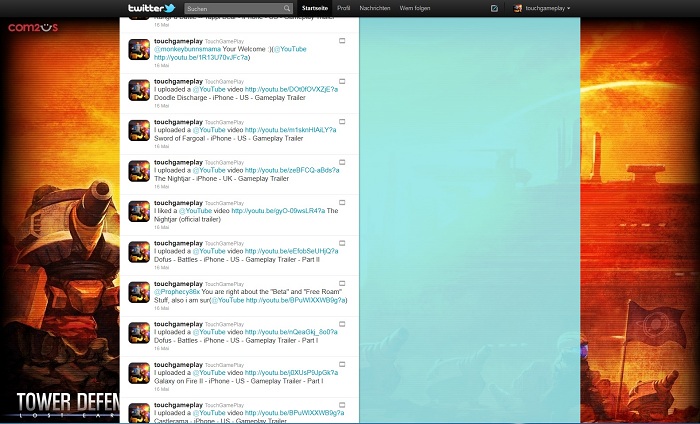This screenshot has width=700, height=424.
Task: Open media icon on Dofus Battles Part II tweet
Action: point(342,243)
